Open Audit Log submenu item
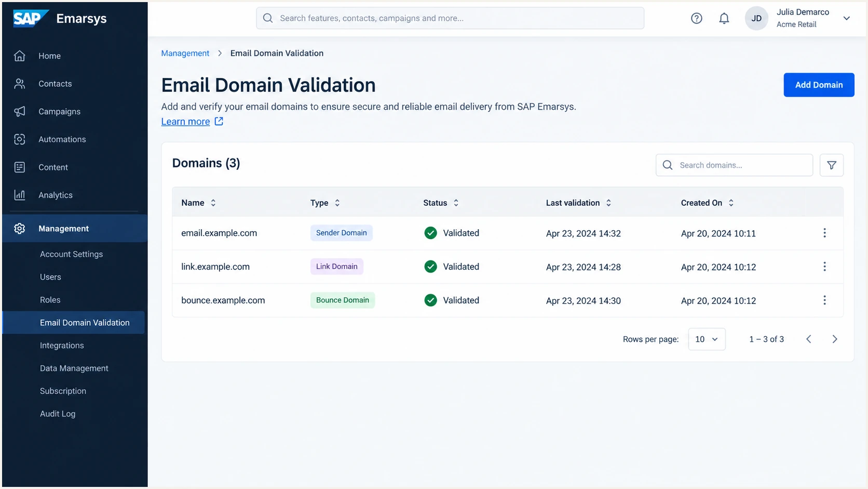Viewport: 868px width, 489px height. point(58,414)
